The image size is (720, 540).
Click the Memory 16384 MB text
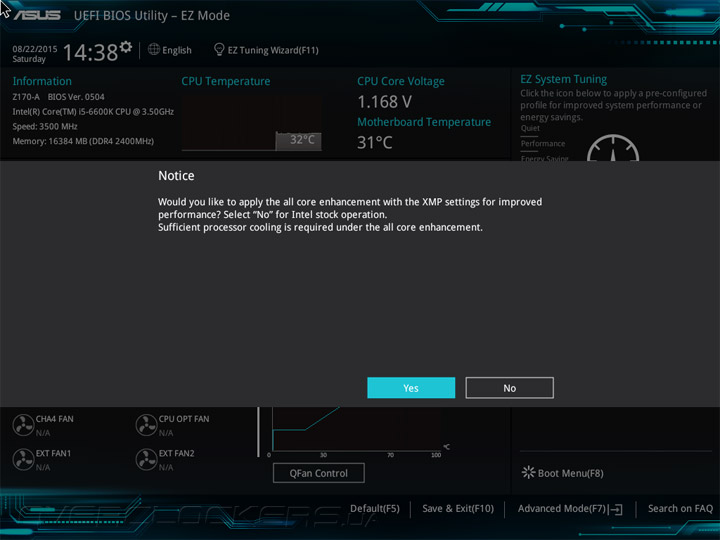83,141
